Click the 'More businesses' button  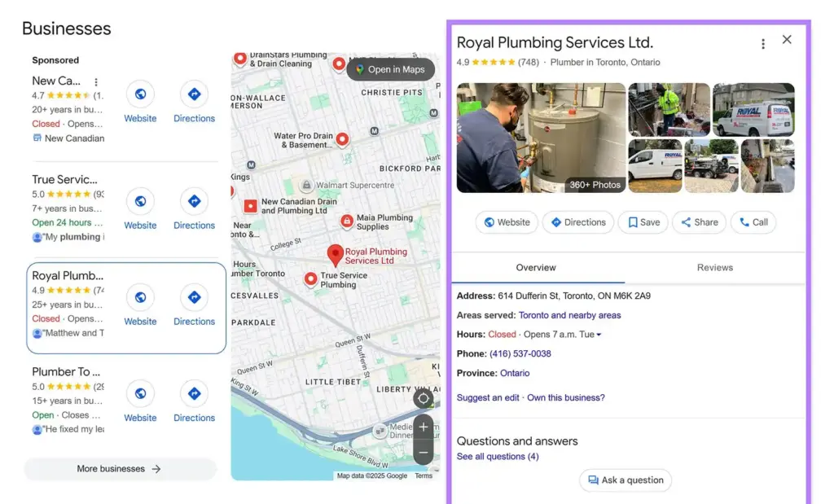click(x=120, y=469)
